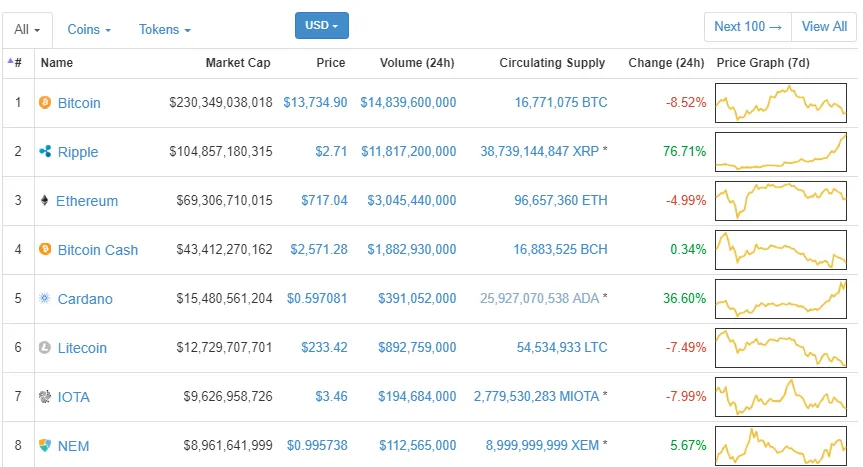Click Bitcoin Cash price $2,571.28
Screen dimensions: 863x467
(x=319, y=249)
